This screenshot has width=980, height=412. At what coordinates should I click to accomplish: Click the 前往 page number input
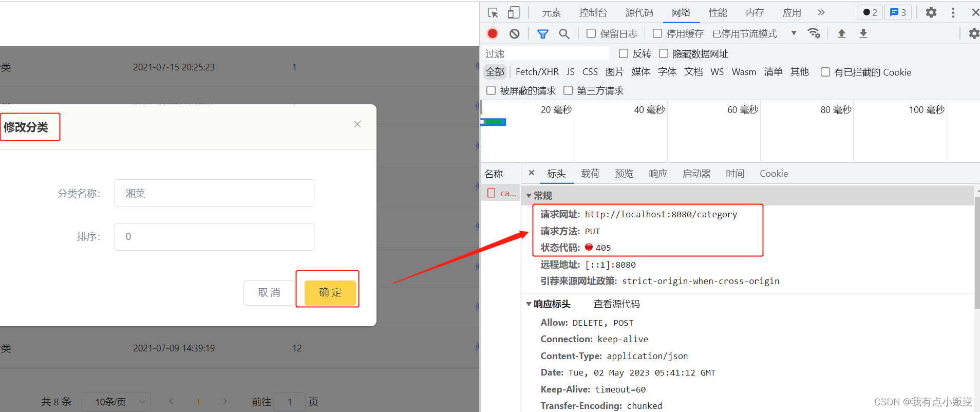coord(290,402)
